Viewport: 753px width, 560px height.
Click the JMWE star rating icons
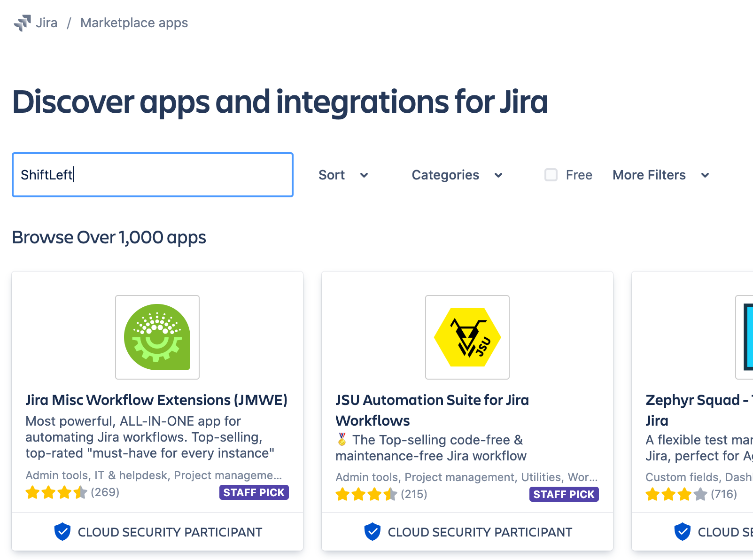tap(56, 492)
